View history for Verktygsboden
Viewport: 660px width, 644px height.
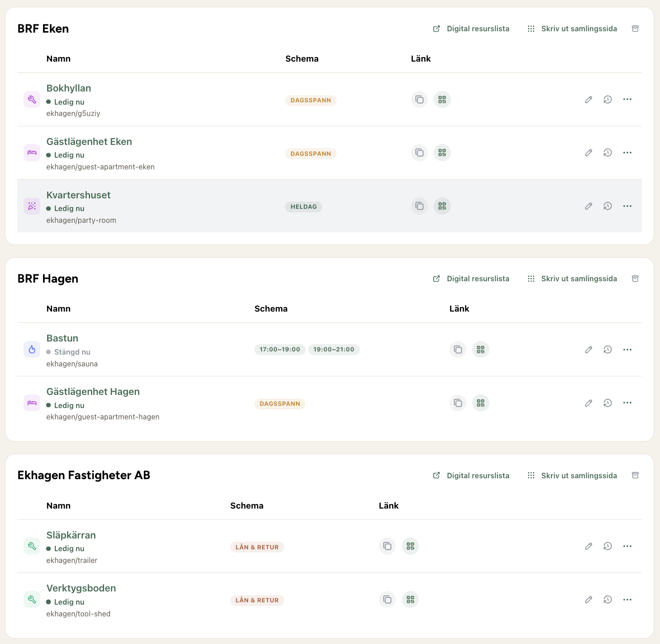[608, 600]
